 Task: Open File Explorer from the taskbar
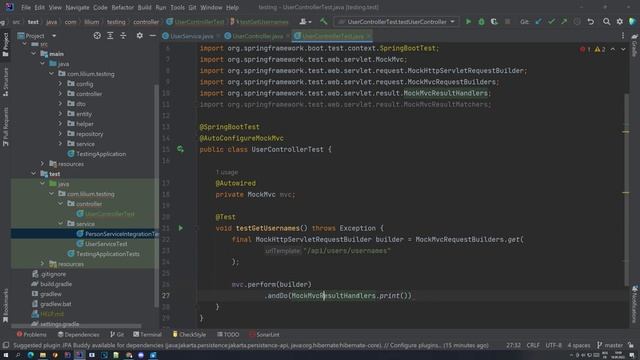coord(43,355)
